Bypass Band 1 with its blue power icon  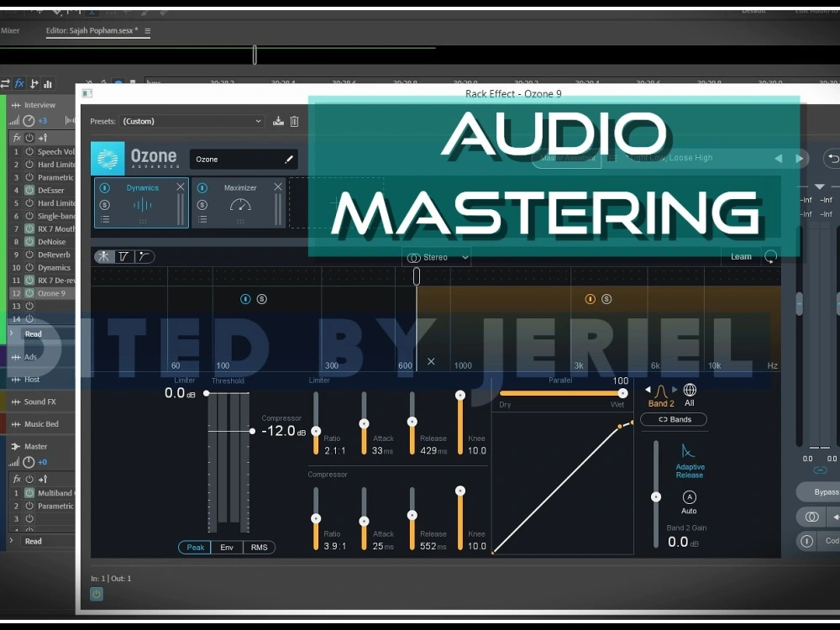[x=245, y=299]
